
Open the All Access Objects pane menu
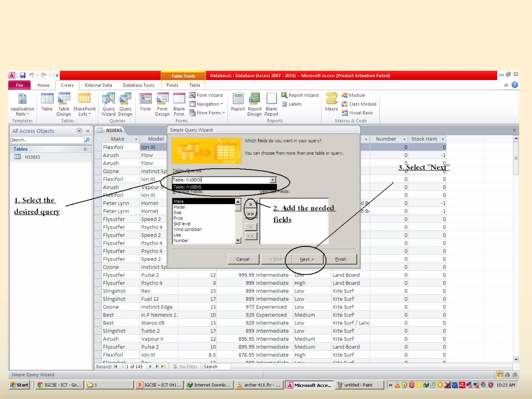(x=79, y=131)
